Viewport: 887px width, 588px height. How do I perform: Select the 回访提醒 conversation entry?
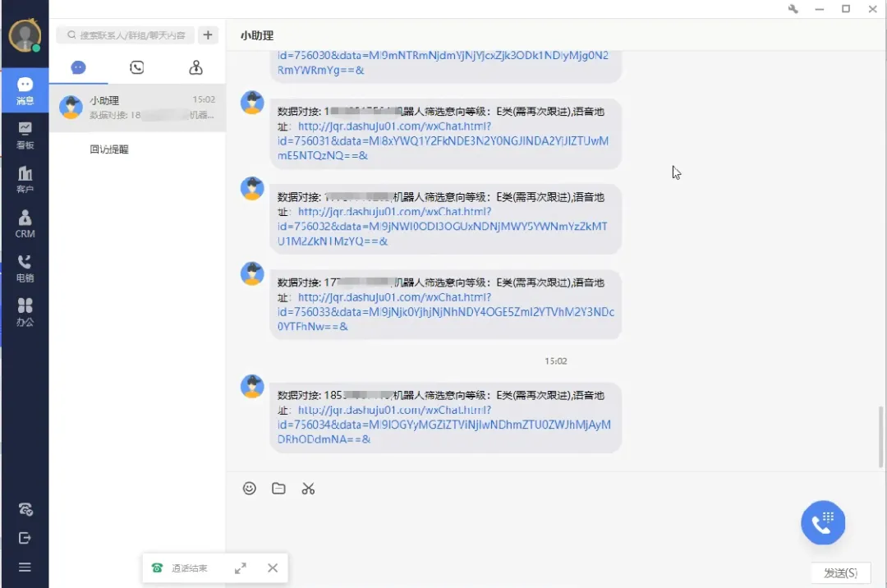coord(109,149)
